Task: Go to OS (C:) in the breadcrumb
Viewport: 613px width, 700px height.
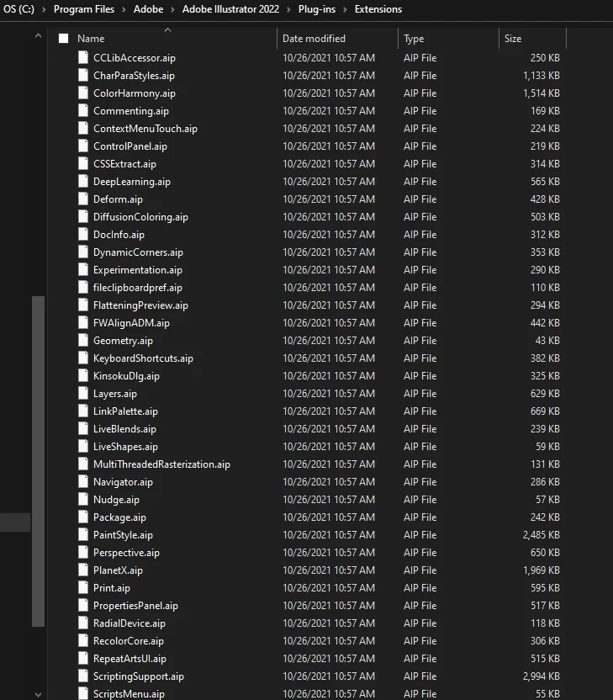Action: [x=18, y=9]
